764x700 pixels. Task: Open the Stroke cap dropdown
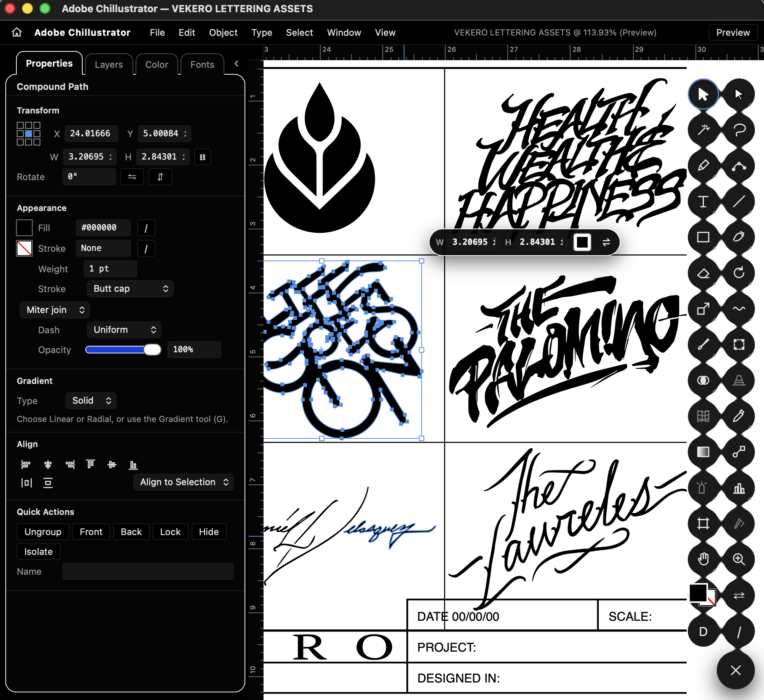point(130,289)
